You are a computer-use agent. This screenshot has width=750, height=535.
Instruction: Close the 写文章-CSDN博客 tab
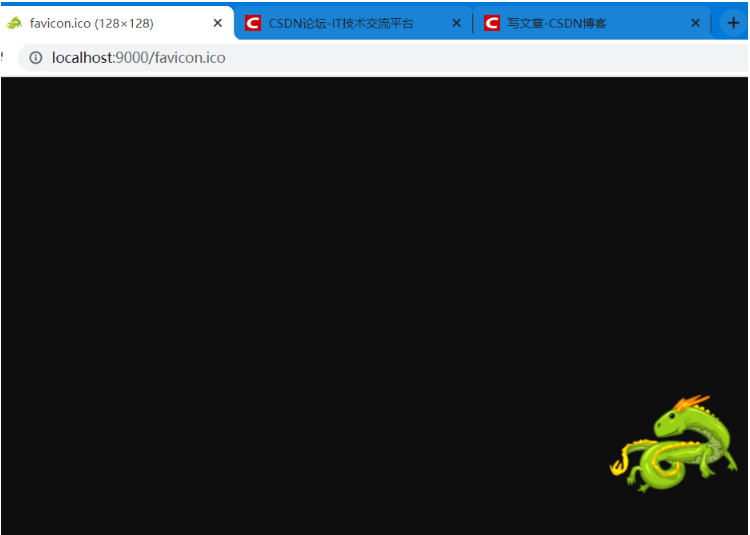[x=695, y=23]
